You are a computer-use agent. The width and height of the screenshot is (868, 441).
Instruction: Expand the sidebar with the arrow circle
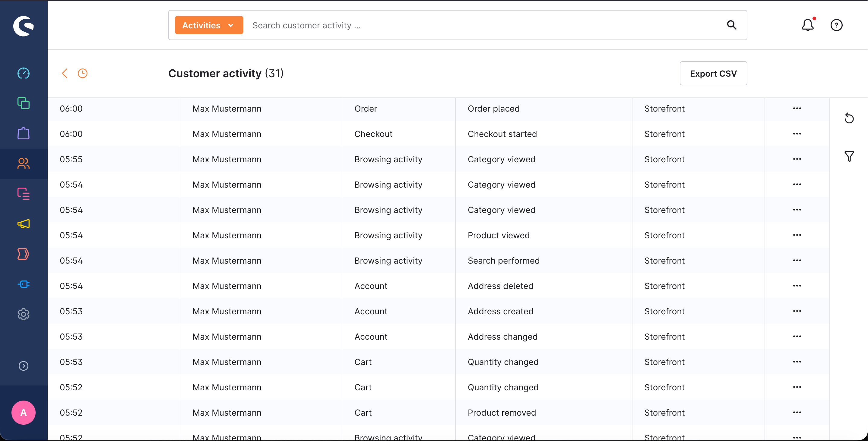23,366
